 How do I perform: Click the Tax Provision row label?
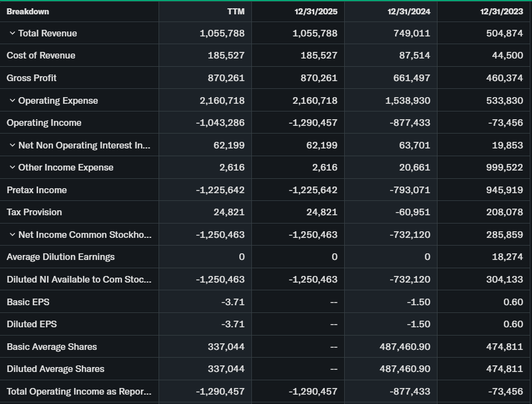(34, 212)
